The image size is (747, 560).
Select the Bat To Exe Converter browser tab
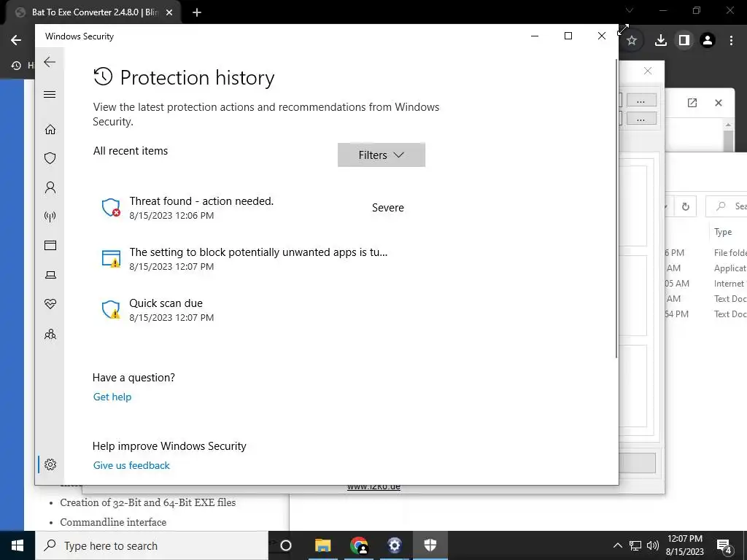click(93, 12)
